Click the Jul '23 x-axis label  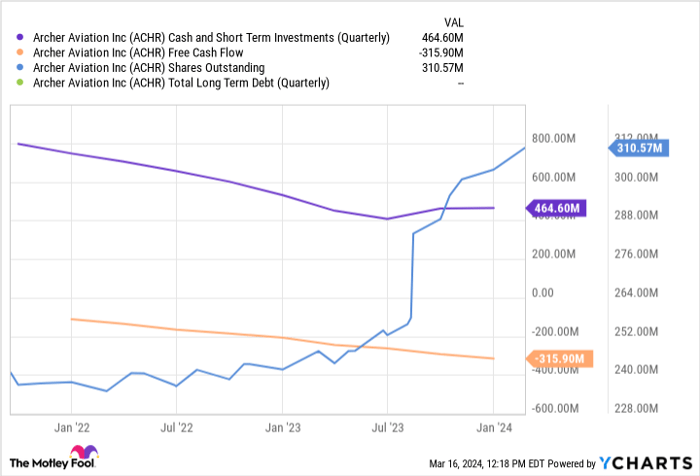(x=387, y=426)
